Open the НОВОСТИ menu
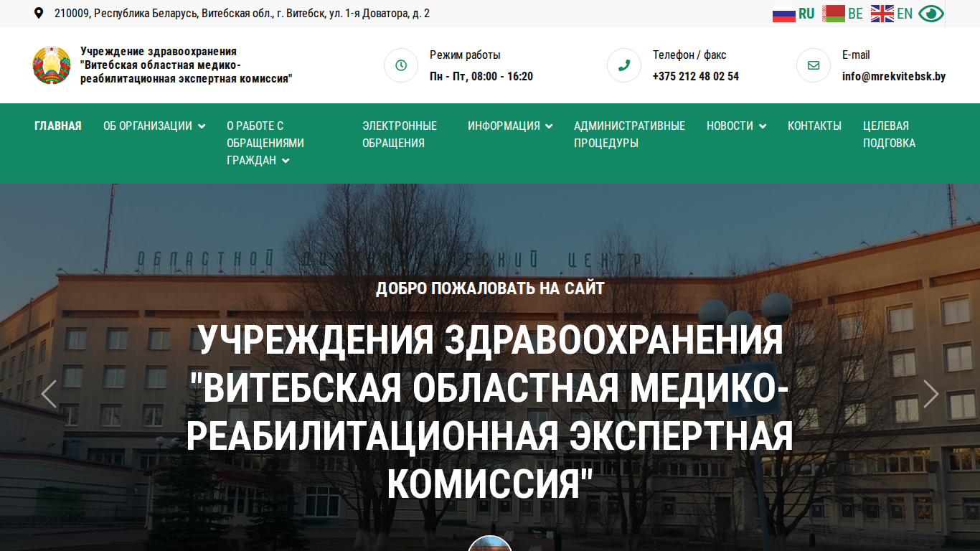This screenshot has height=551, width=980. [730, 126]
